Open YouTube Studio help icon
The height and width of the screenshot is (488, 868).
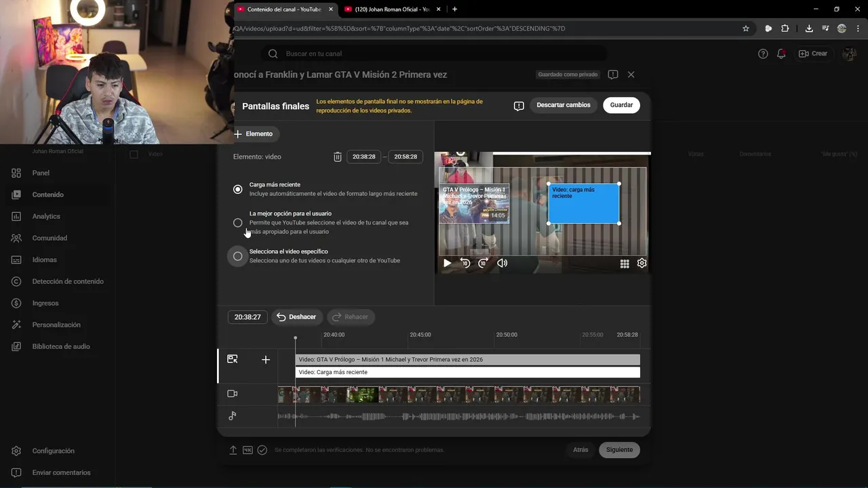(x=763, y=54)
